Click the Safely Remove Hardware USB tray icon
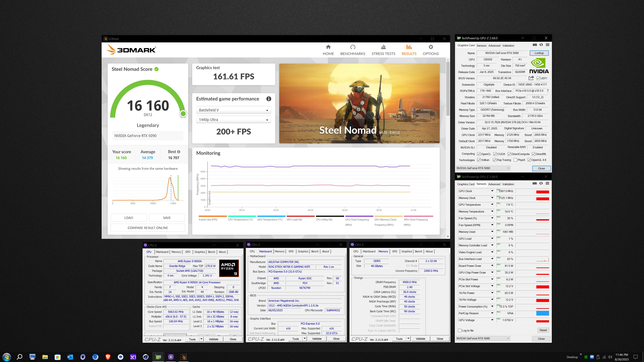Image resolution: width=644 pixels, height=362 pixels. tap(598, 357)
